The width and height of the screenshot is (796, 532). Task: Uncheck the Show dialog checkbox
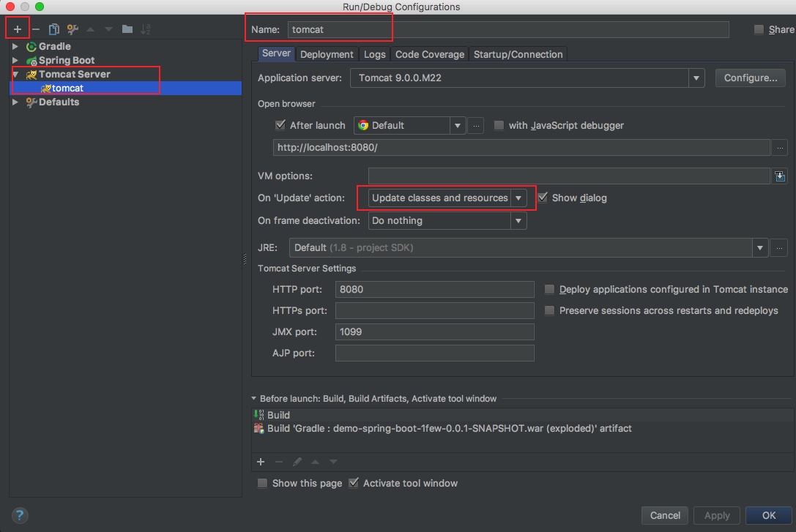(543, 198)
